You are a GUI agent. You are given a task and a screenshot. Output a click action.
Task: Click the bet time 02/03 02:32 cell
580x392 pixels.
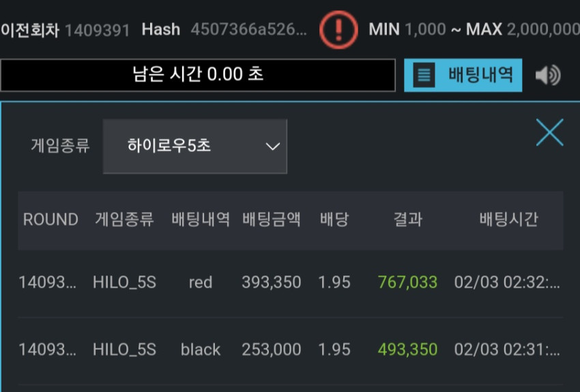coord(507,282)
